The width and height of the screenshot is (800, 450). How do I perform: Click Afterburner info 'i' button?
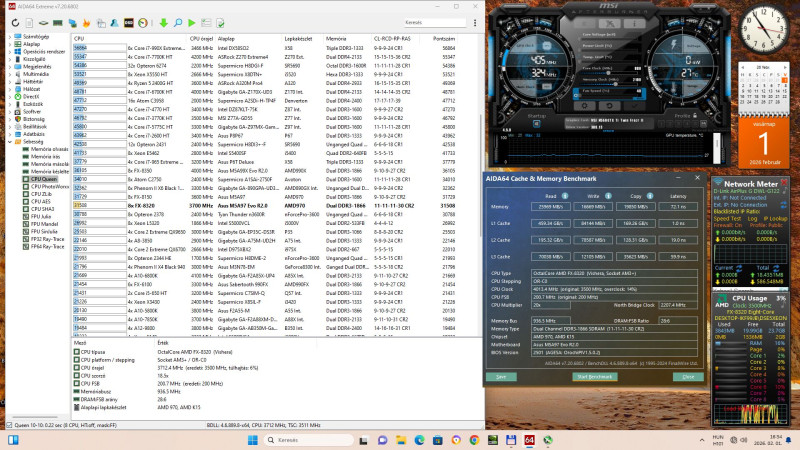(x=634, y=23)
